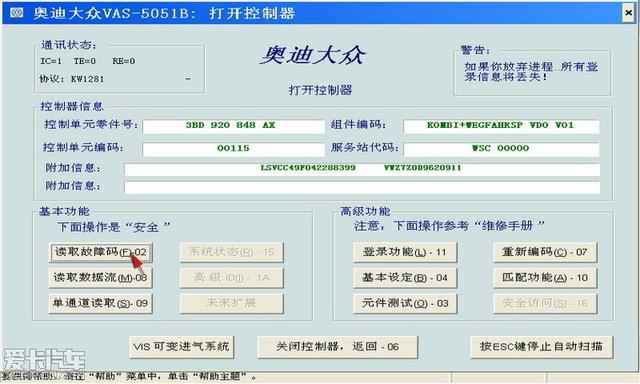This screenshot has width=640, height=384.
Task: Close controller via 关闭控制器,返回 - 06
Action: pos(338,347)
